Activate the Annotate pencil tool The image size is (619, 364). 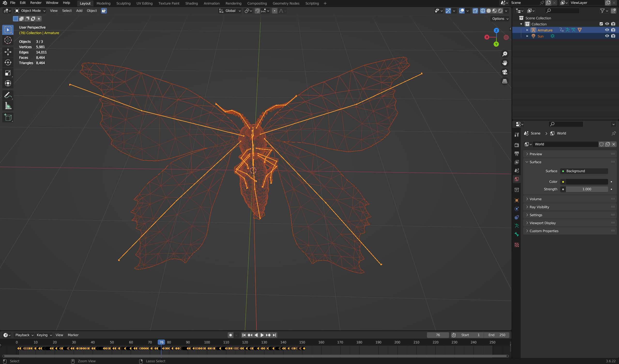pos(8,95)
